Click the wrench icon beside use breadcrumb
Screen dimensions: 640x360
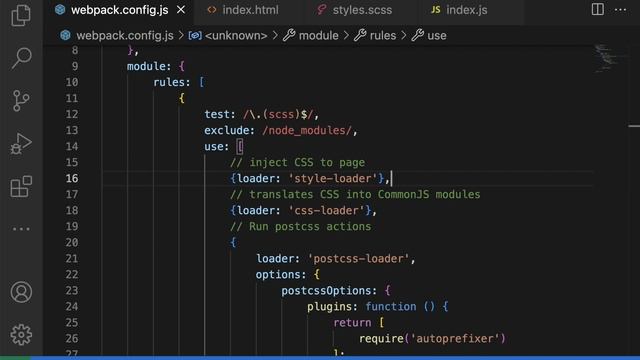tap(418, 36)
